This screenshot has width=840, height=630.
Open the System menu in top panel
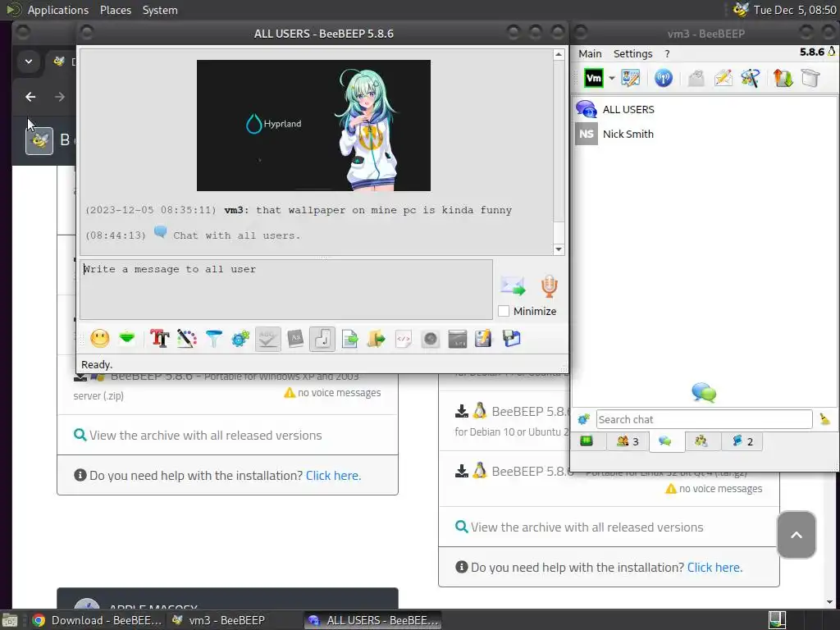[x=160, y=10]
